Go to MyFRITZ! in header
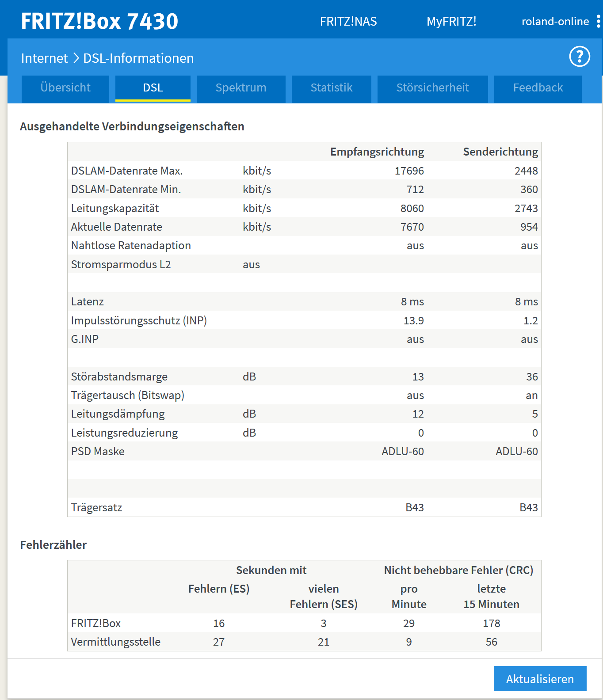Viewport: 603px width, 700px height. [x=451, y=21]
